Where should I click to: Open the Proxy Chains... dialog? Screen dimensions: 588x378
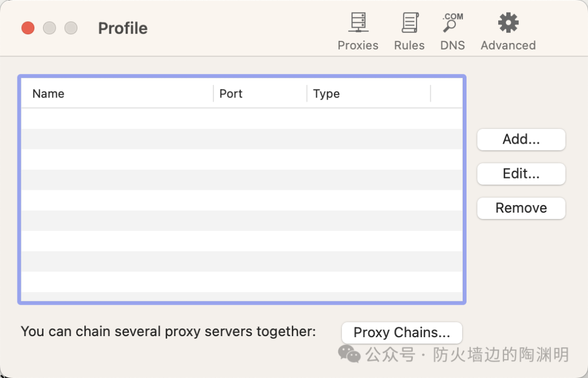[x=402, y=332]
